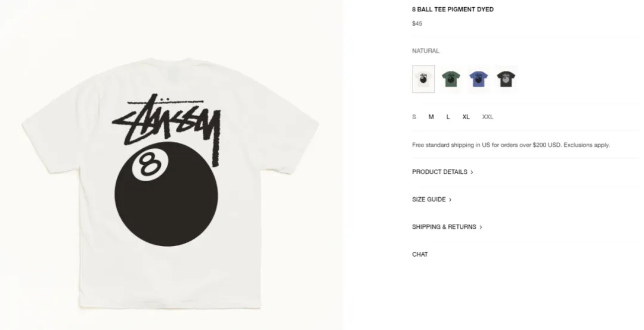This screenshot has height=330, width=644.
Task: Select the black tee color thumbnail
Action: [x=506, y=79]
